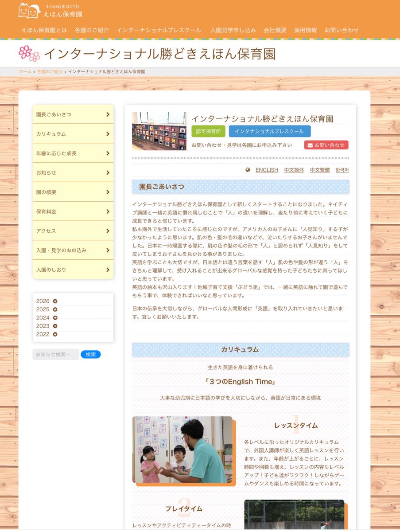Open 会社概要 in top navigation
The width and height of the screenshot is (400, 532).
pos(275,30)
